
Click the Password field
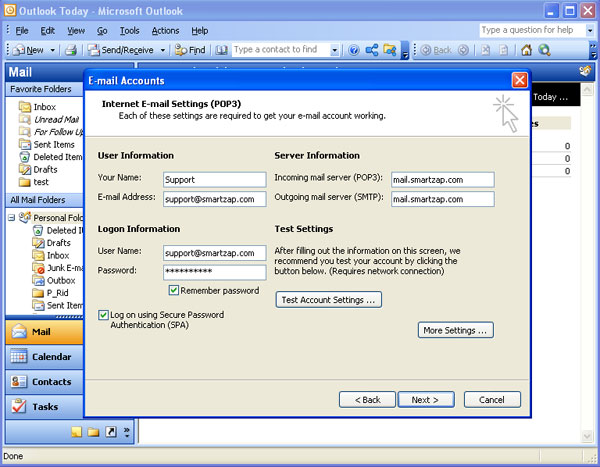point(215,272)
